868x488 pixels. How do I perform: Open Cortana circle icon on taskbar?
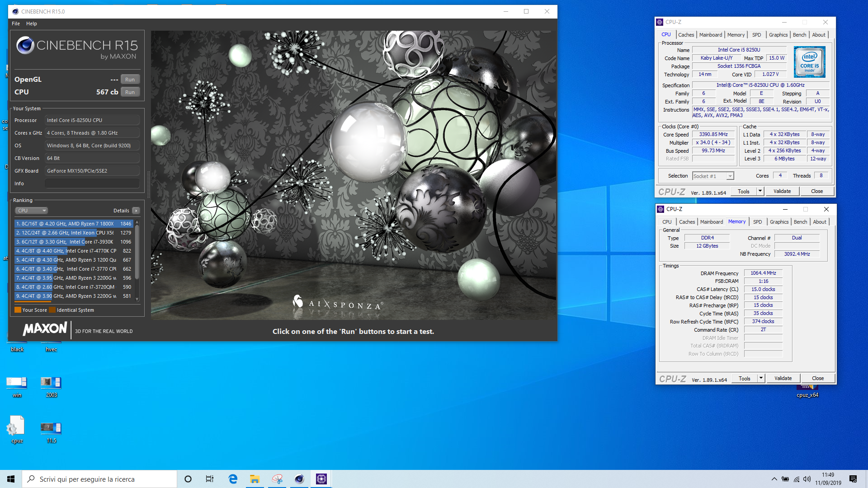pyautogui.click(x=188, y=479)
